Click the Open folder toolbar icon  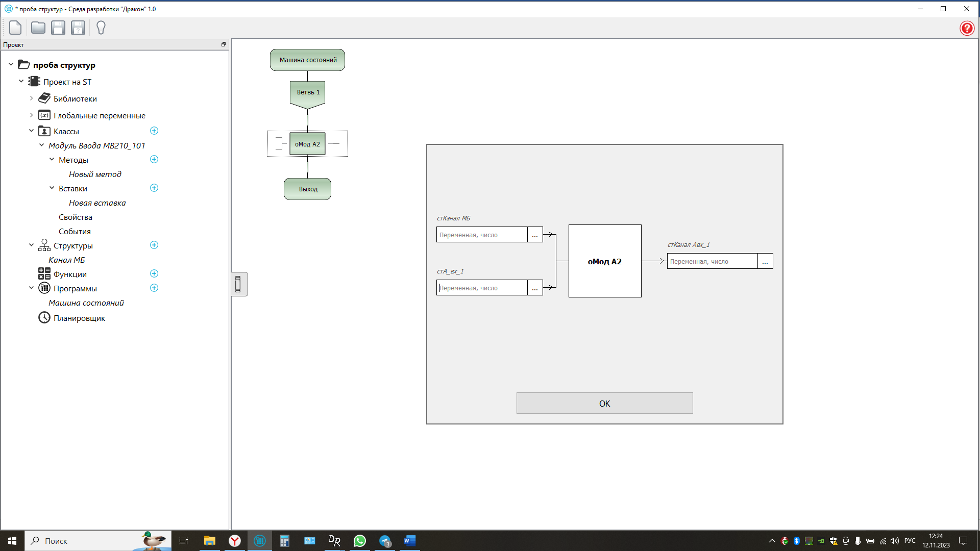(38, 28)
